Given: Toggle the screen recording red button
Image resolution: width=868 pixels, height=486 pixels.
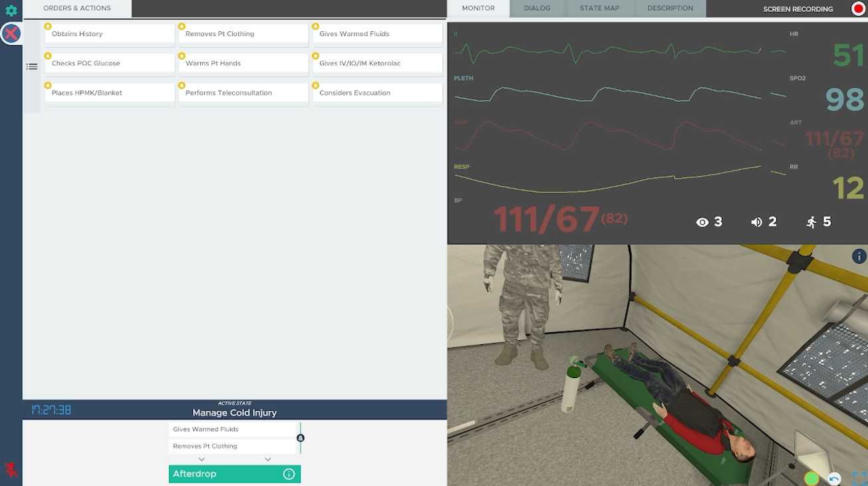Looking at the screenshot, I should (858, 9).
